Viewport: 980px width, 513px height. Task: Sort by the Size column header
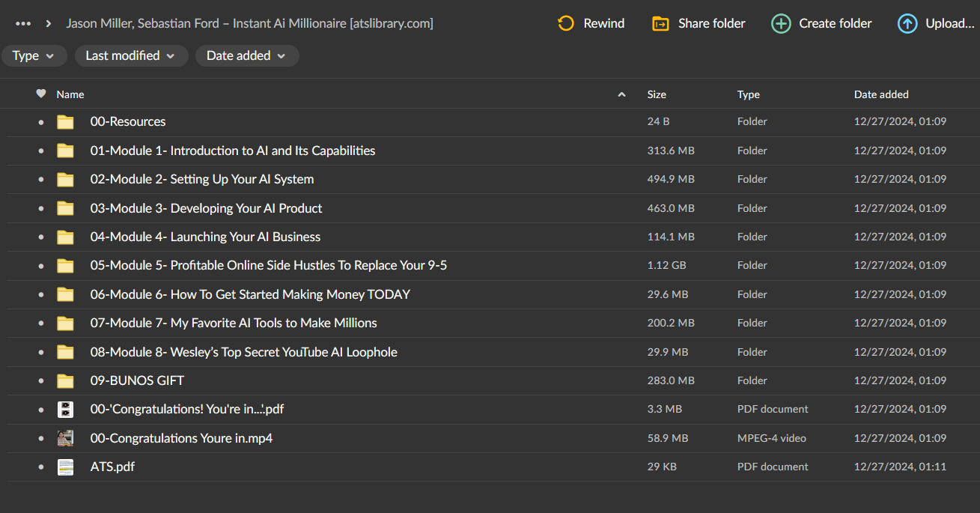tap(657, 94)
